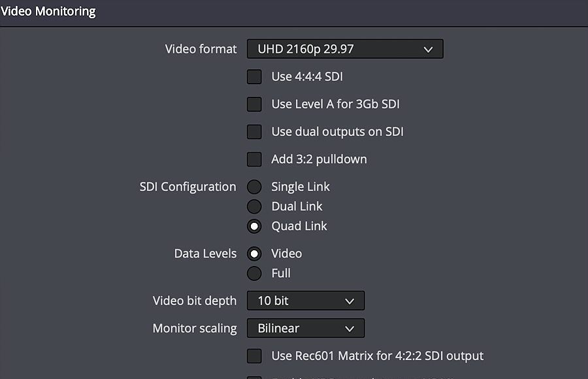Click the Video Monitoring section header
588x379 pixels.
point(48,11)
